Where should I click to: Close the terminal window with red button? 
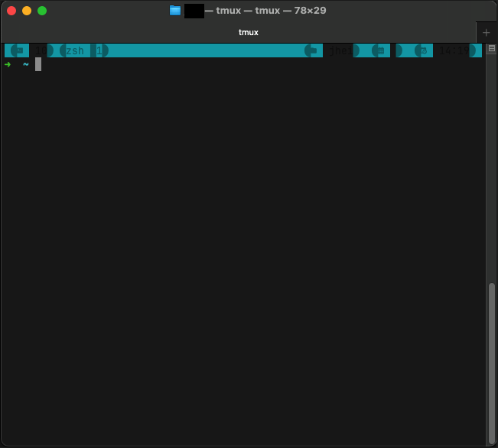tap(11, 11)
